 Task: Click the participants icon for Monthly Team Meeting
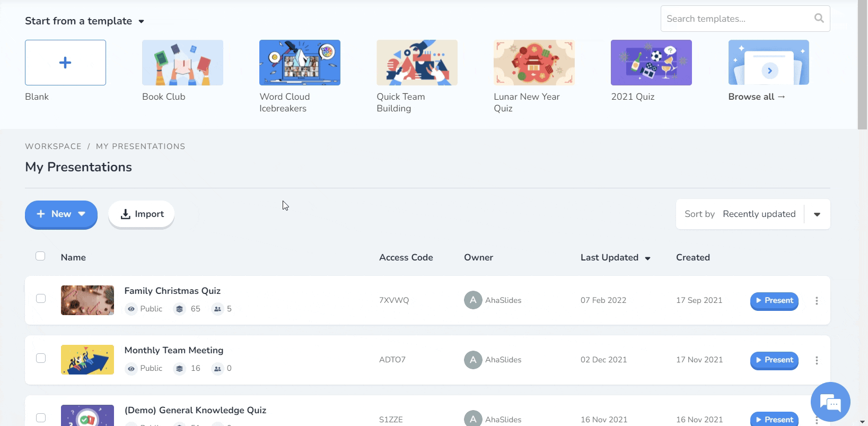[217, 368]
